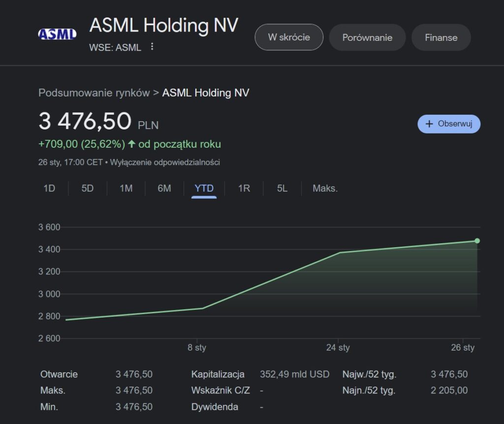504x424 pixels.
Task: Click the Najw./52 tyg. value 3 476,50
Action: [449, 374]
